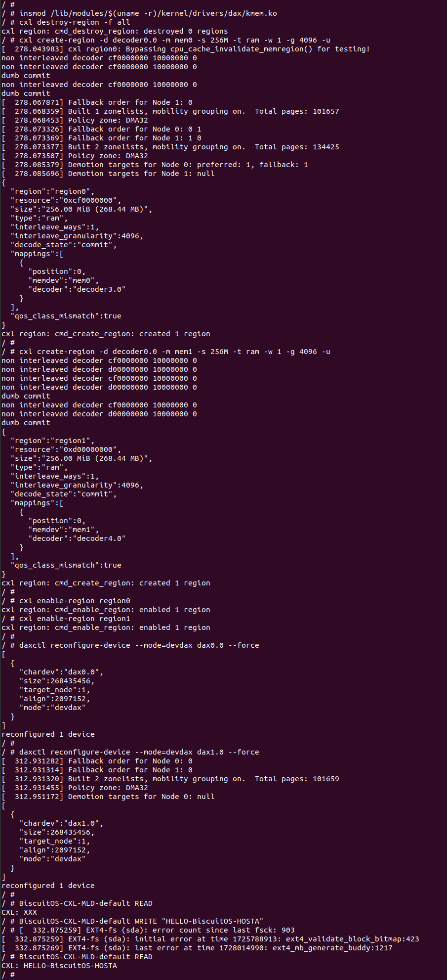Click the daxctl reconfigure-device dax1.0 command
The image size is (447, 980).
(x=139, y=752)
